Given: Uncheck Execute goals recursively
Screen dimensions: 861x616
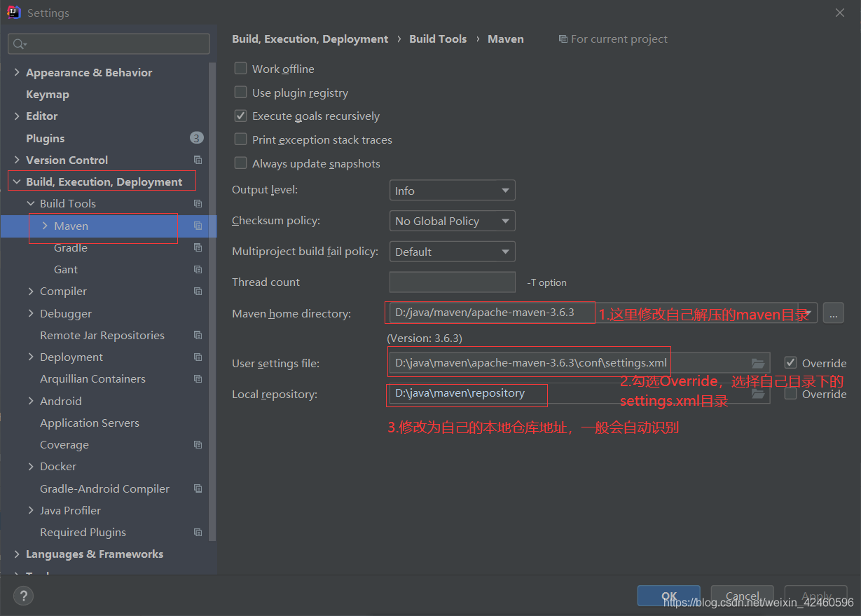Looking at the screenshot, I should [x=240, y=116].
